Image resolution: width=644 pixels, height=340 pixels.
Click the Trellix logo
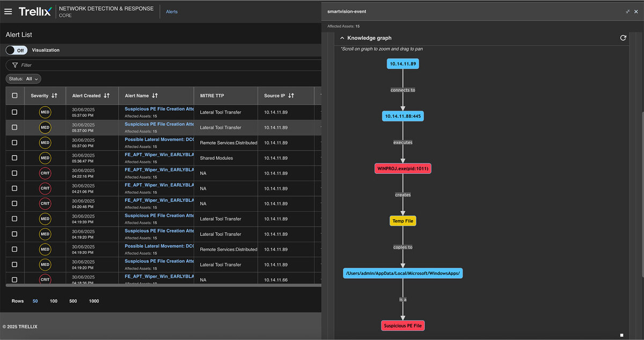pyautogui.click(x=35, y=11)
